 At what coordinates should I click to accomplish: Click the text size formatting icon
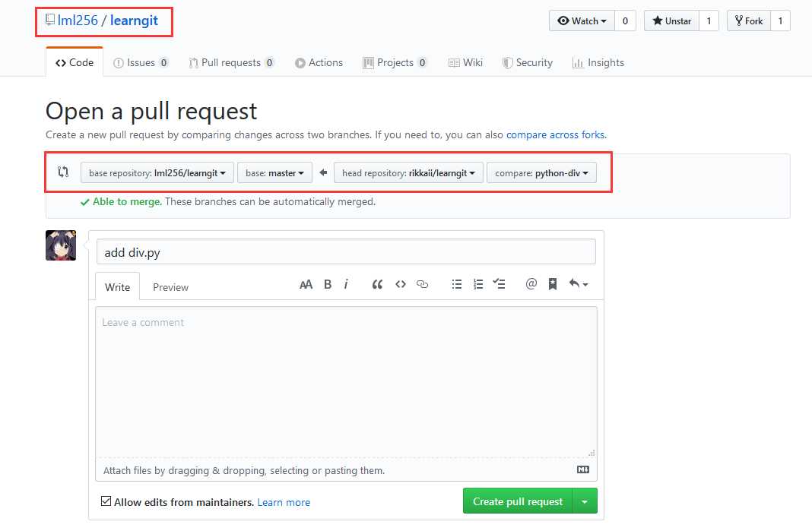(306, 284)
